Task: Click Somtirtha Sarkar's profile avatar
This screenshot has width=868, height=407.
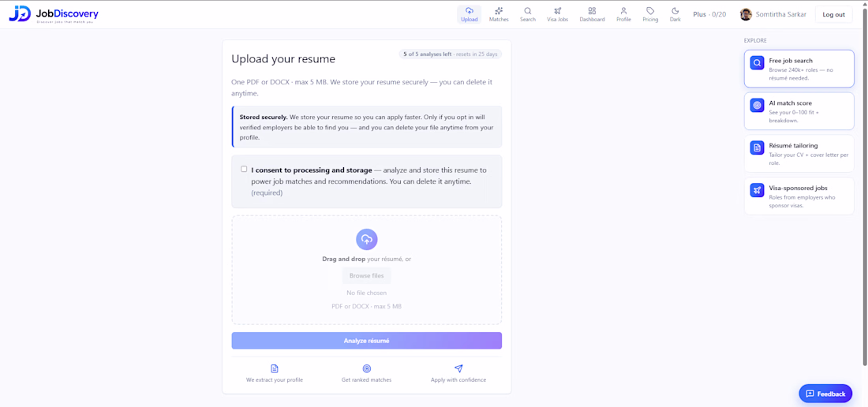Action: click(x=746, y=14)
